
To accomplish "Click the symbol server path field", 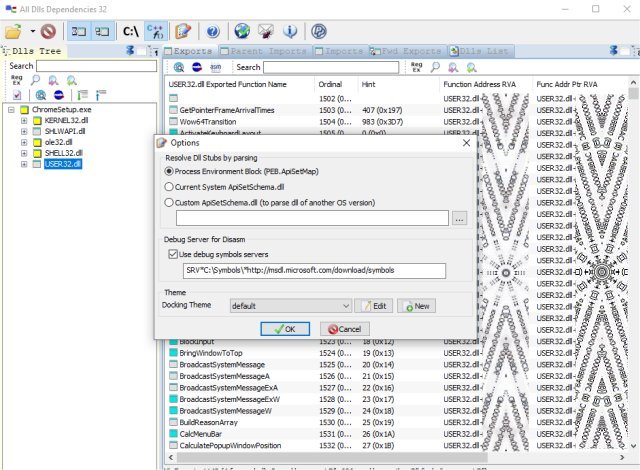I will [314, 270].
